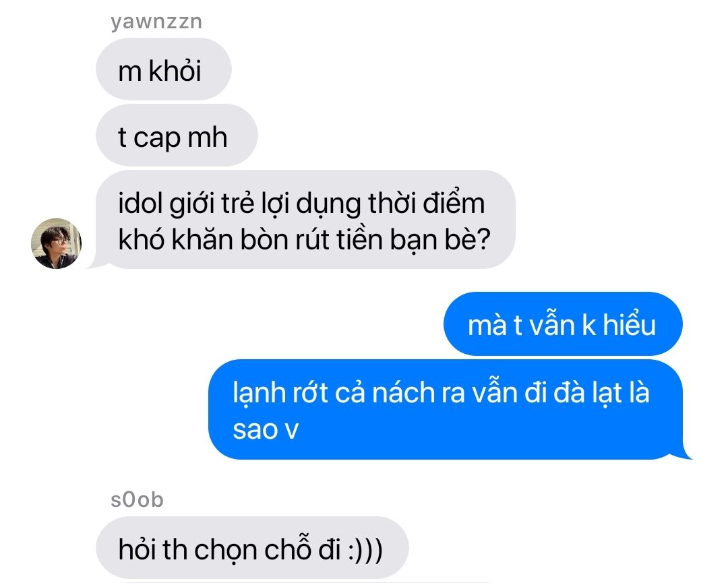Select the blue 'mà t vẫn k hiểu' bubble
Screen dimensions: 728x583
(563, 324)
